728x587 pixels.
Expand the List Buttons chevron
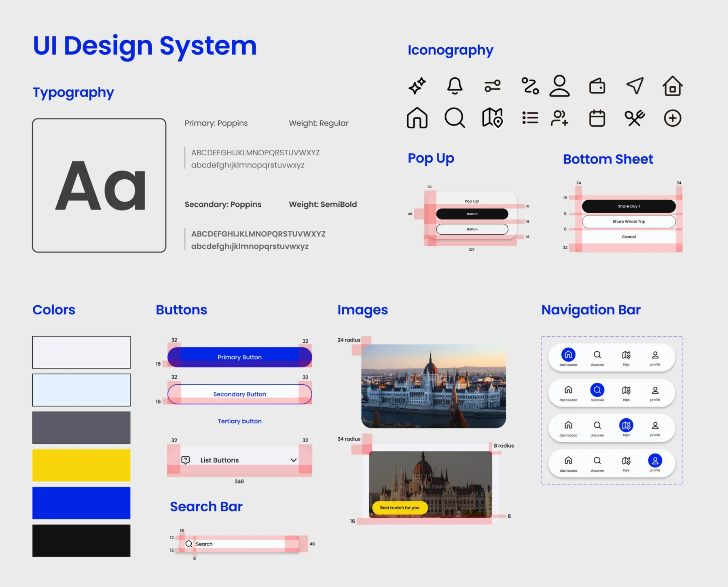(x=294, y=460)
